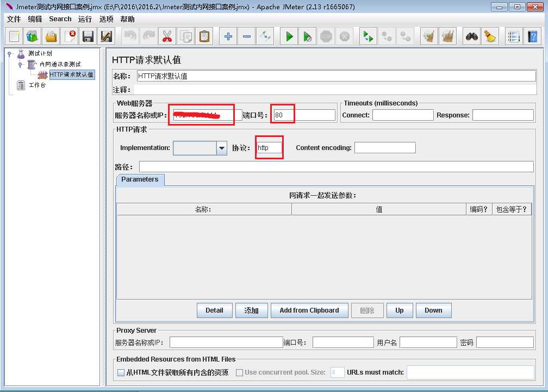Select HTTP请求默认值 in the tree
Screen dimensions: 548x392
pos(72,74)
